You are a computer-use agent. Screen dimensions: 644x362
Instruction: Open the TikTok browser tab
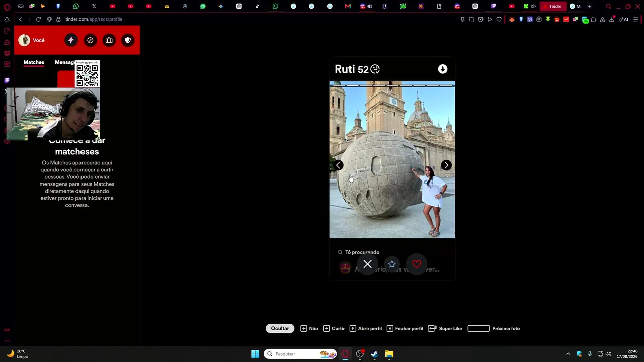(257, 6)
